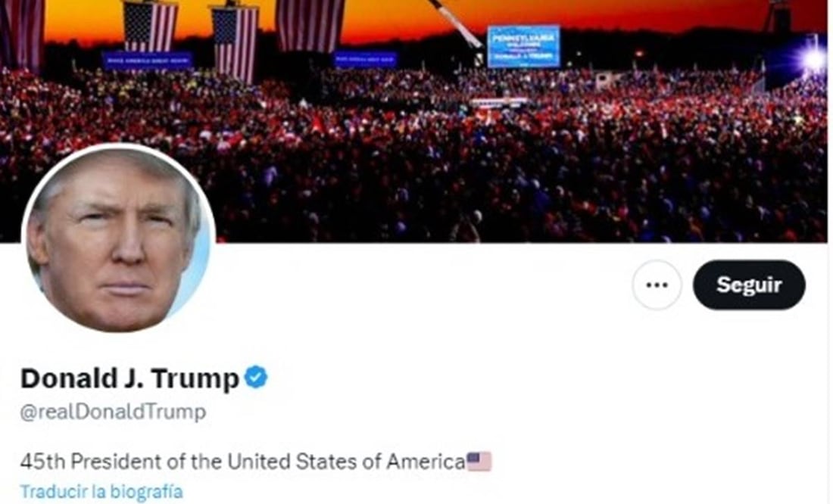
Task: Click the Pennsylvania sign in the banner
Action: pyautogui.click(x=524, y=46)
